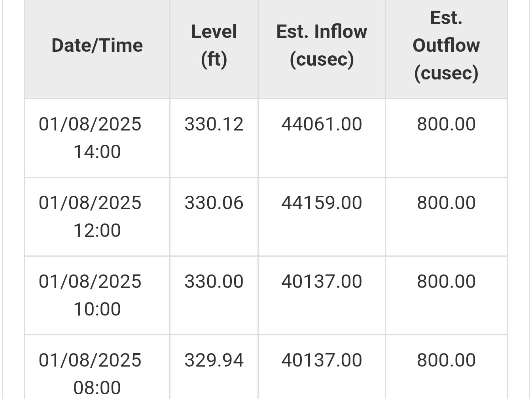This screenshot has height=399, width=532.
Task: Click the Level (ft) column header
Action: (x=214, y=45)
